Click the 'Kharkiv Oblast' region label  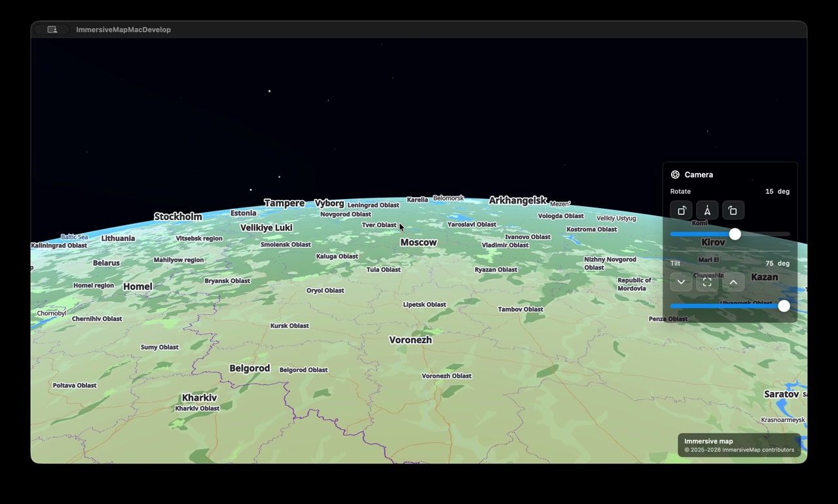(x=197, y=408)
